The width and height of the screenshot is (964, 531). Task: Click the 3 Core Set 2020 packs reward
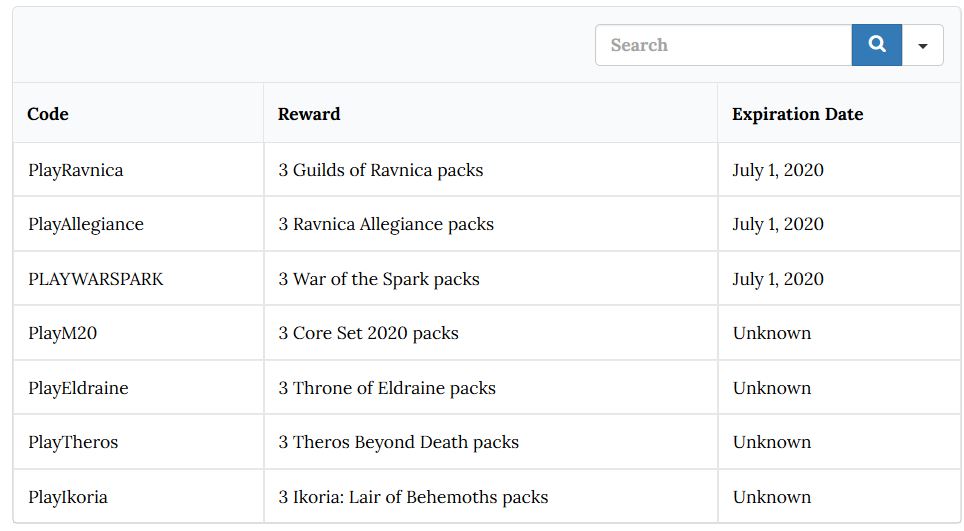(369, 333)
